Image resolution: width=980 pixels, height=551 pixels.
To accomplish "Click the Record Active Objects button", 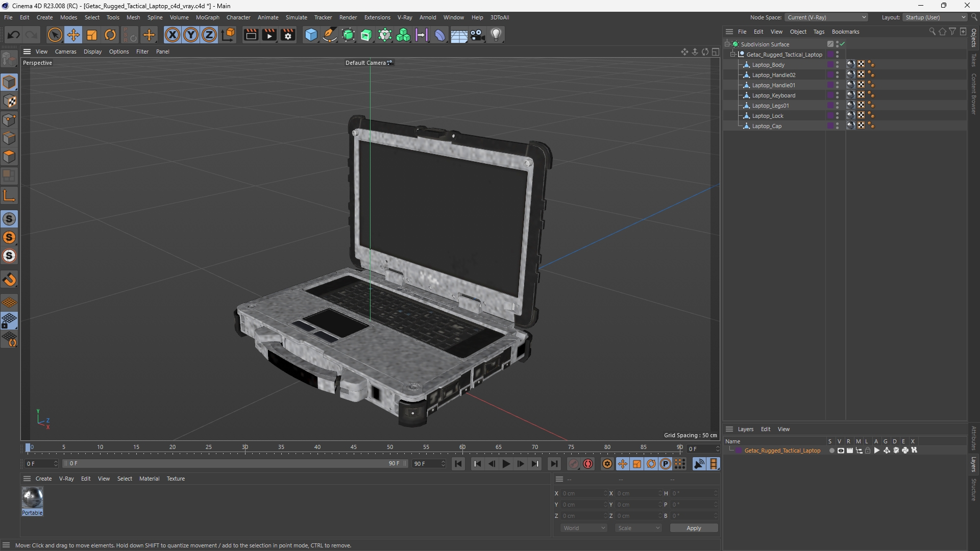I will coord(574,464).
